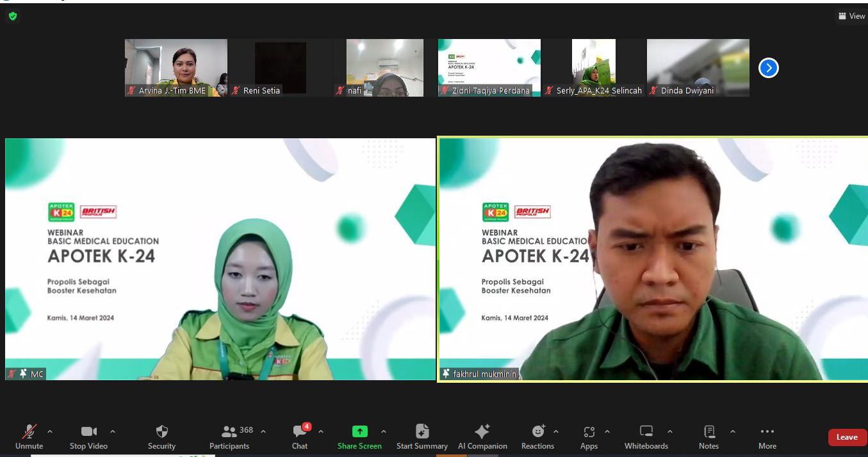Select Serly_APA_K24 Selincah thumbnail
868x457 pixels.
[x=594, y=68]
